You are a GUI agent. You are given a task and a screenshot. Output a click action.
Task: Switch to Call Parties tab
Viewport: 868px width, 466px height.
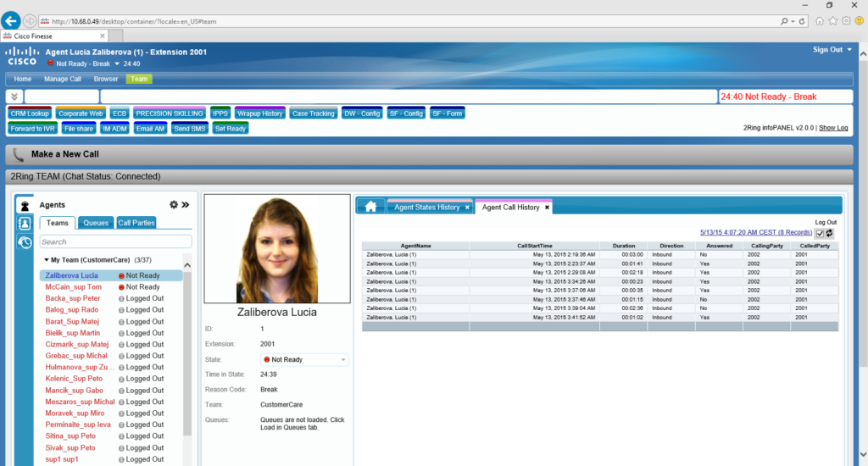(x=136, y=223)
